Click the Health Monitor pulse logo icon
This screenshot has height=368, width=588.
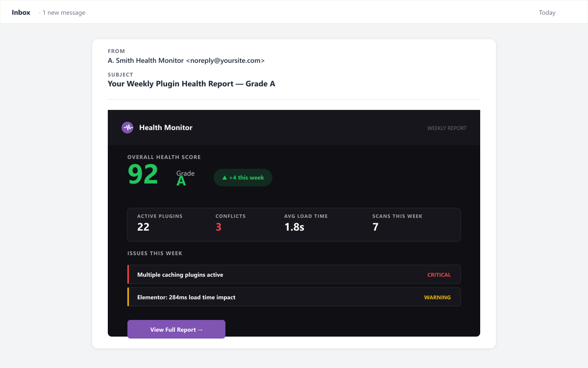127,128
